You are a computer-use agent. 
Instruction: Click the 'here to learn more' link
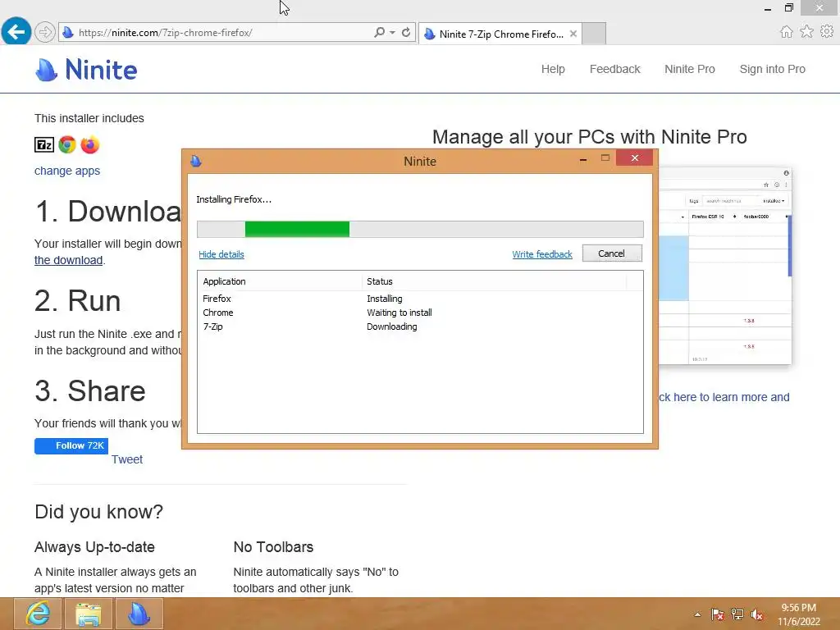724,398
